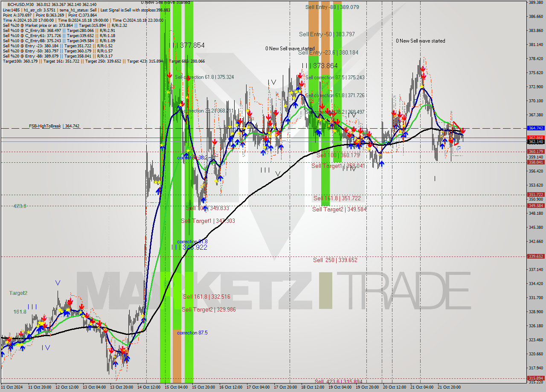Click the 21 Oct 04:00 time label
Image resolution: width=546 pixels, height=392 pixels.
coord(422,387)
